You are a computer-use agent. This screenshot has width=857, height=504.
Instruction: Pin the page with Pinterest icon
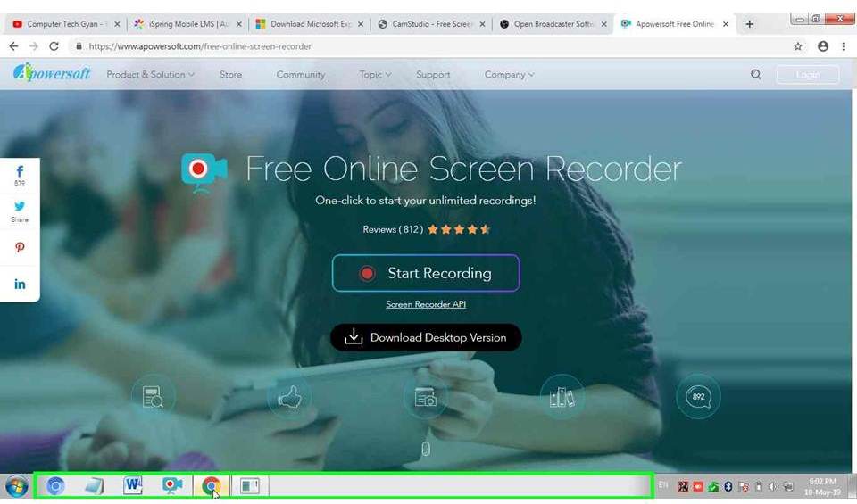pyautogui.click(x=20, y=247)
